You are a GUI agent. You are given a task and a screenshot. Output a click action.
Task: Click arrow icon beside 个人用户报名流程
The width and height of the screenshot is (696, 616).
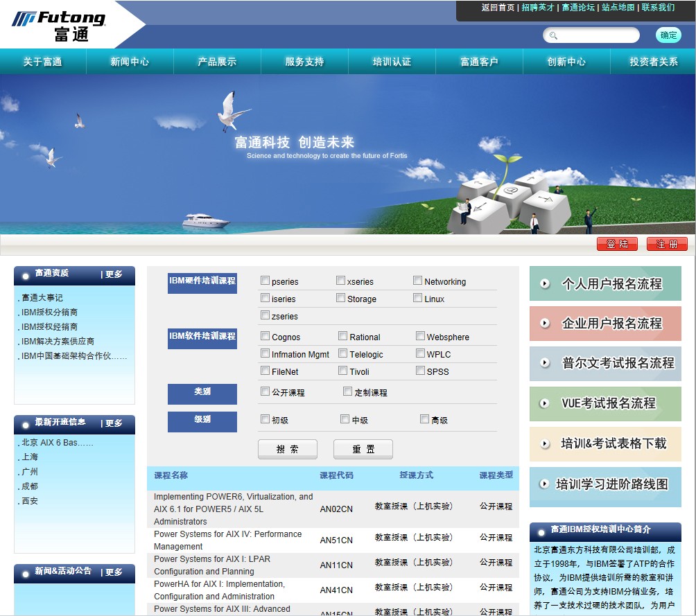tap(545, 283)
